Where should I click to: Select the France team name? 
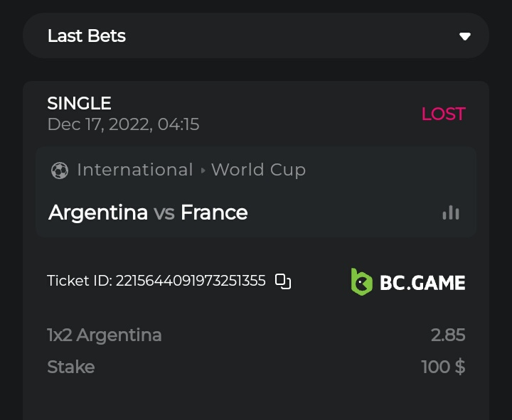click(x=214, y=212)
